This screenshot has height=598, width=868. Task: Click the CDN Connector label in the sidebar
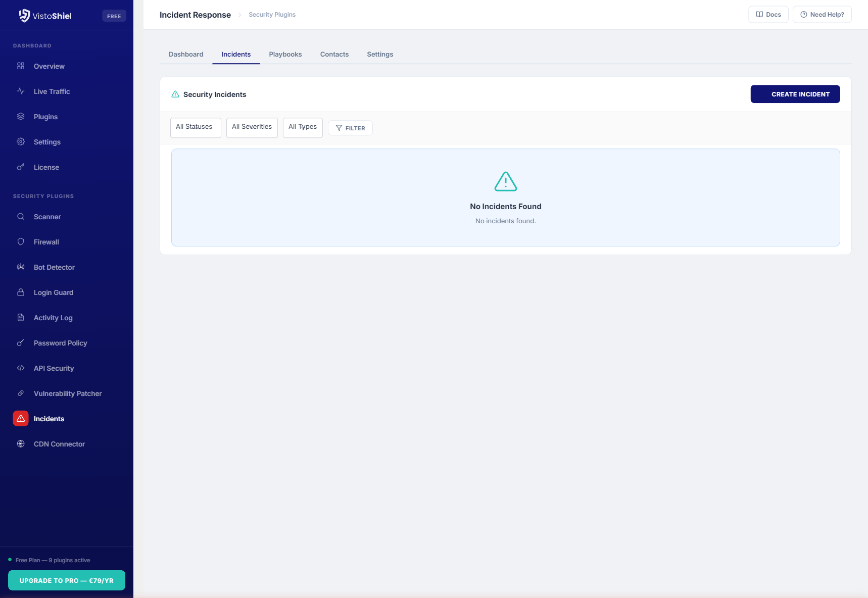59,444
